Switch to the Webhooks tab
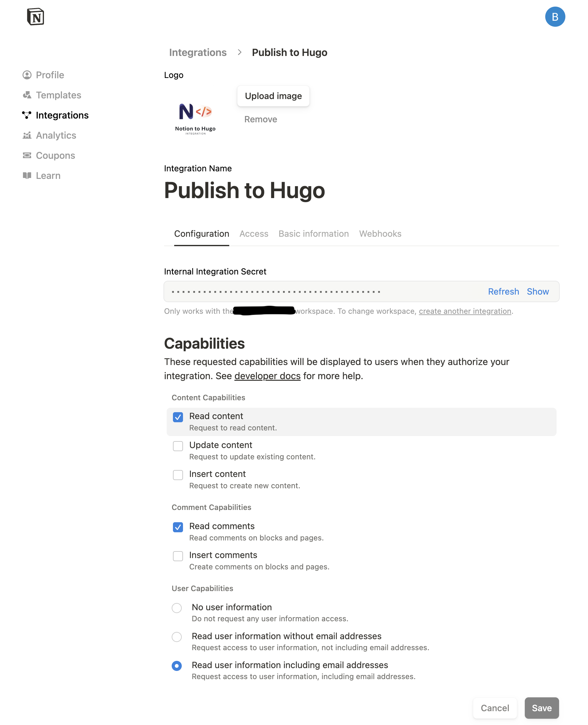The width and height of the screenshot is (588, 725). tap(380, 234)
